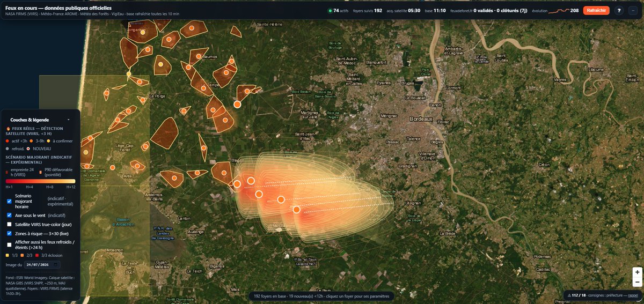Click the Gradignan map label

click(407, 166)
